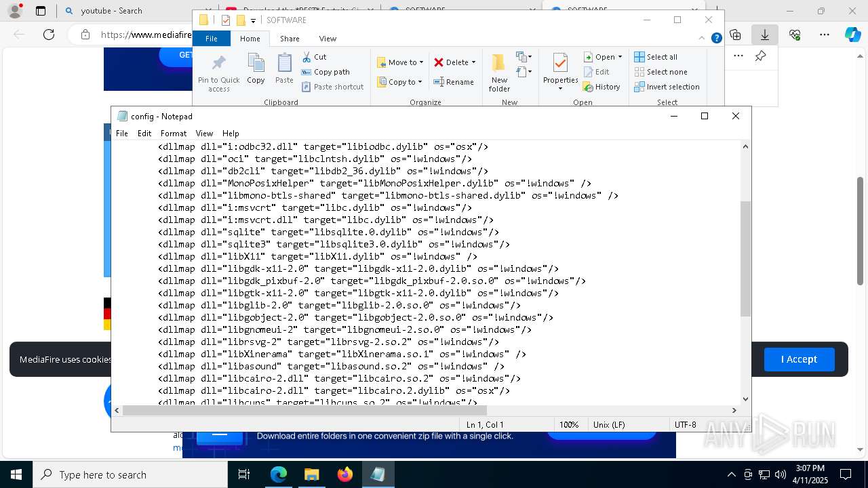
Task: Open the Edge profile avatar icon
Action: click(x=14, y=11)
